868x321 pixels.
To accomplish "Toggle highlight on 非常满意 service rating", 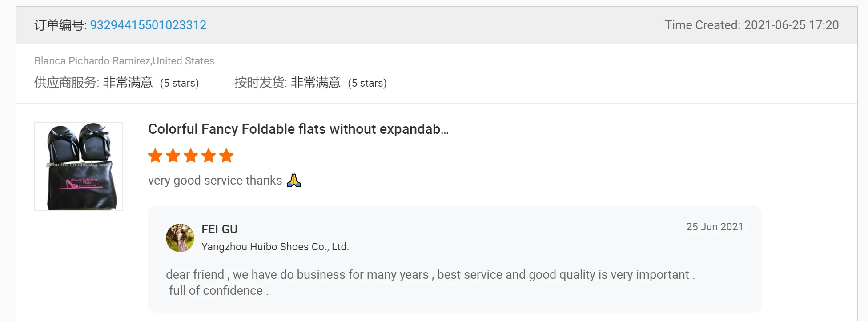I will coord(127,82).
